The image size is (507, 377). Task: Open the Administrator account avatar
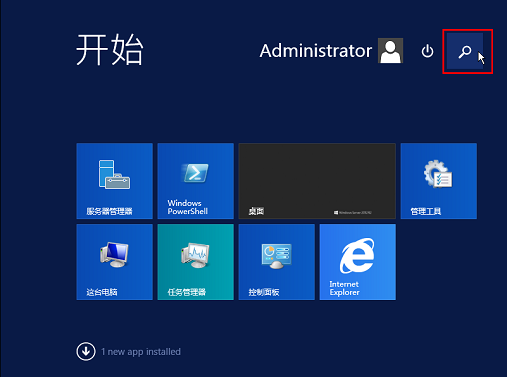click(390, 51)
